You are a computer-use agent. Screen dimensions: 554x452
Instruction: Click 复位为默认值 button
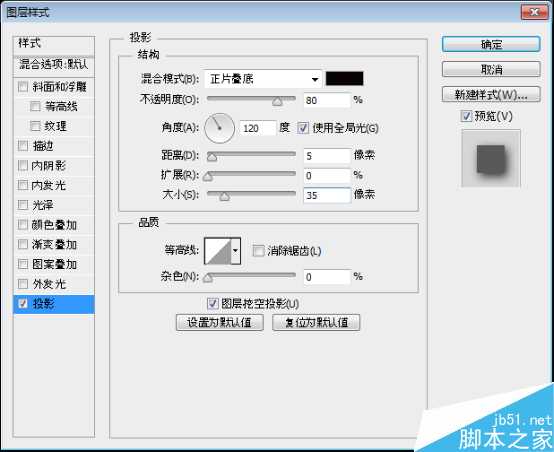pyautogui.click(x=316, y=322)
